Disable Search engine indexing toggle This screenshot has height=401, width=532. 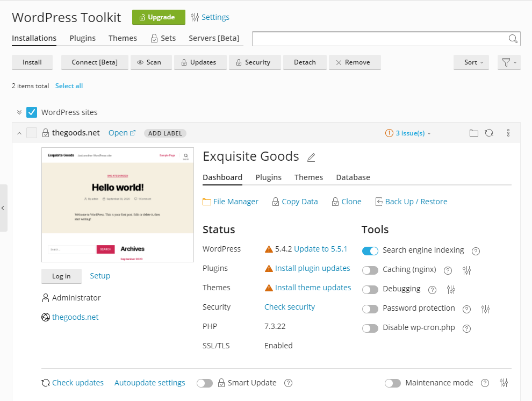click(x=370, y=250)
